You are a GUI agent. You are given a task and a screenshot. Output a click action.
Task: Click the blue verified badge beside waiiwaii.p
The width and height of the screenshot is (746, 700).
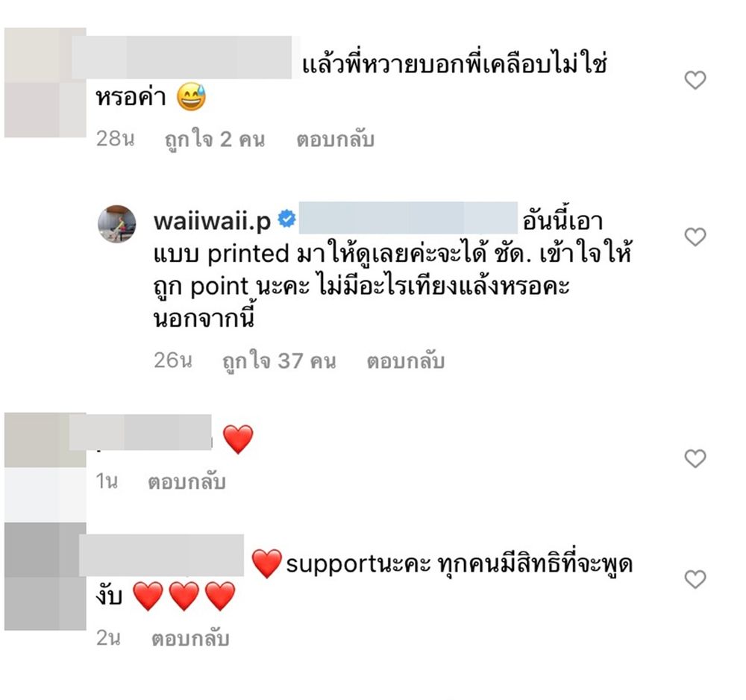coord(287,219)
